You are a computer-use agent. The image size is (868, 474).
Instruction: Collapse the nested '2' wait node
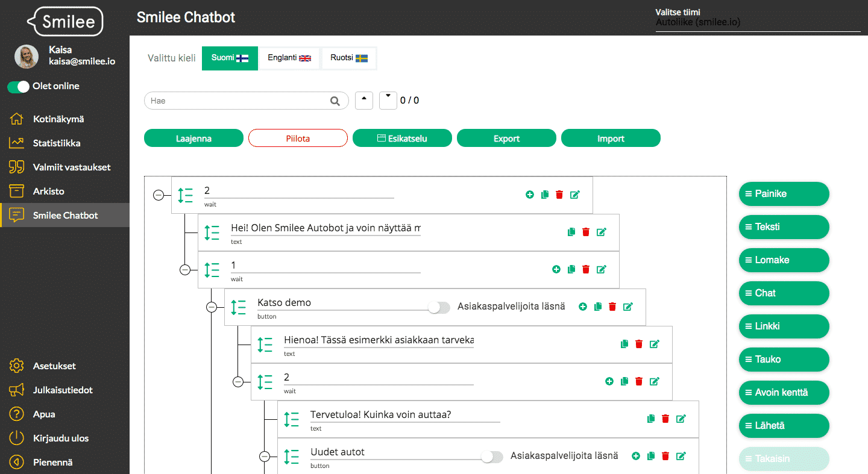238,382
